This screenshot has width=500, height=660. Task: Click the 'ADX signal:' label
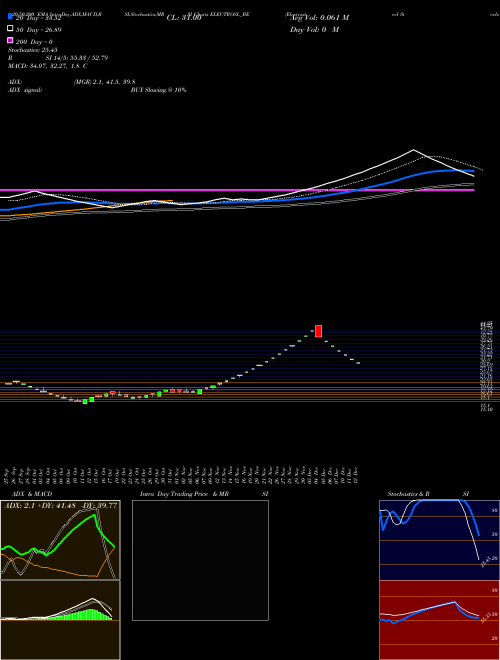point(25,90)
